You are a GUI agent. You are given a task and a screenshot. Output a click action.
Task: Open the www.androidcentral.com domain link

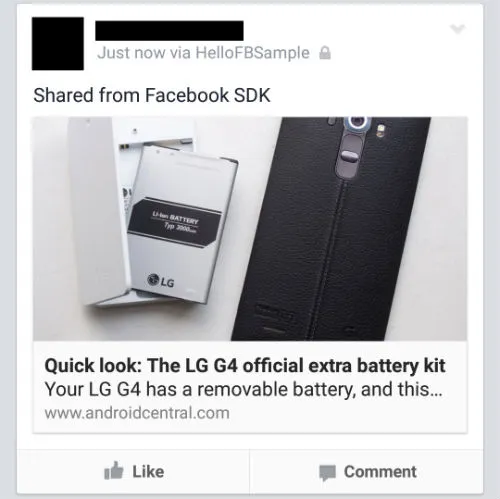point(137,413)
